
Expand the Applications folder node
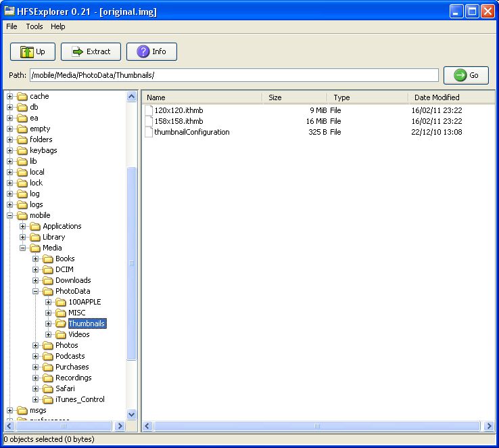22,227
